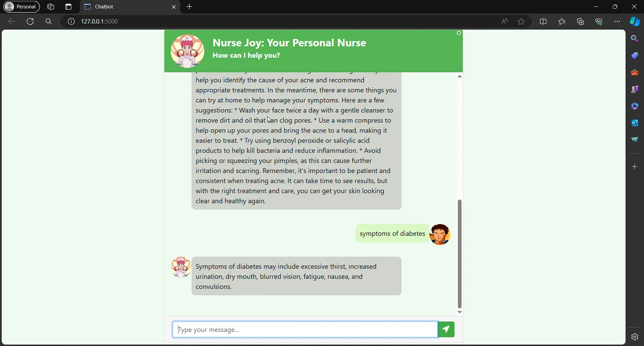Click the refresh page icon
Image resolution: width=644 pixels, height=346 pixels.
(x=31, y=22)
